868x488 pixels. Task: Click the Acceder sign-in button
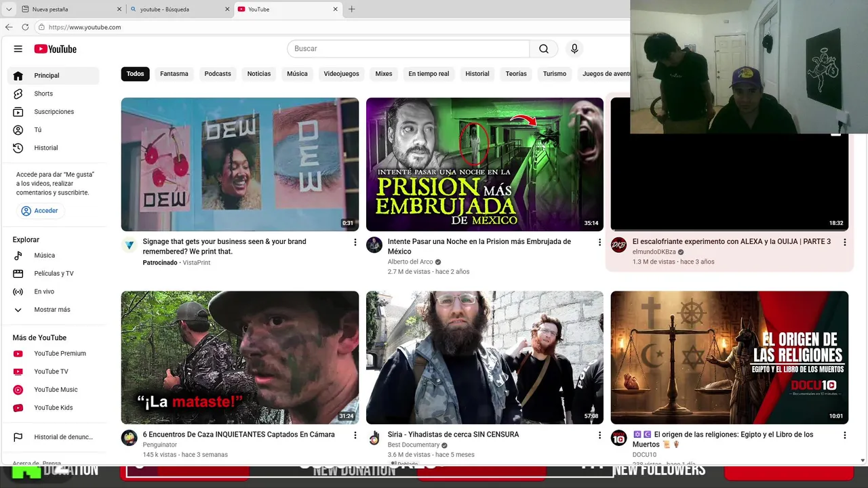pyautogui.click(x=40, y=211)
